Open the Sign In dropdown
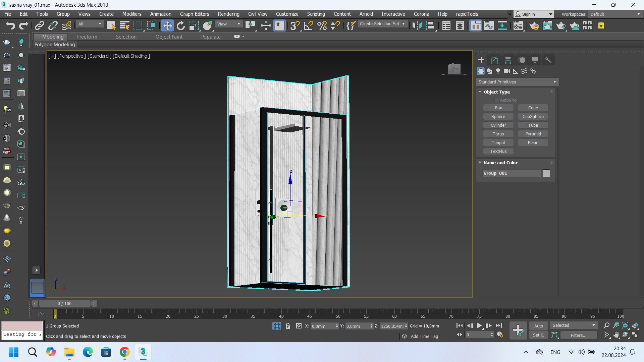The width and height of the screenshot is (644, 362). [534, 14]
